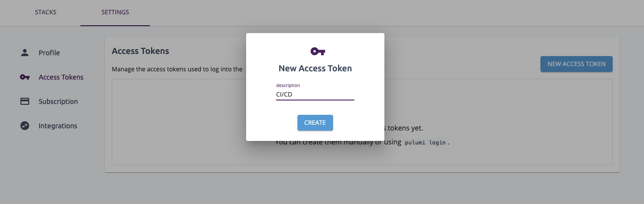This screenshot has height=204, width=644.
Task: Click the NEW ACCESS TOKEN button
Action: point(577,64)
